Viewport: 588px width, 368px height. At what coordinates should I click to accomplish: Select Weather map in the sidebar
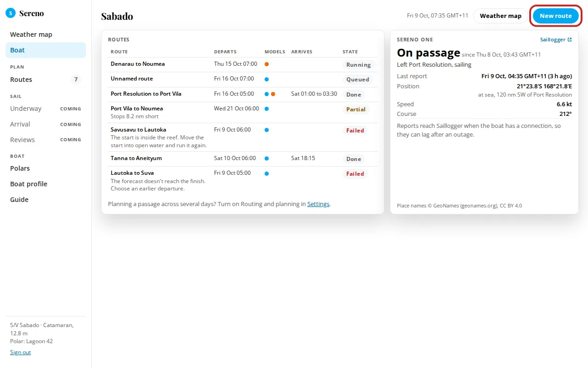pos(45,34)
